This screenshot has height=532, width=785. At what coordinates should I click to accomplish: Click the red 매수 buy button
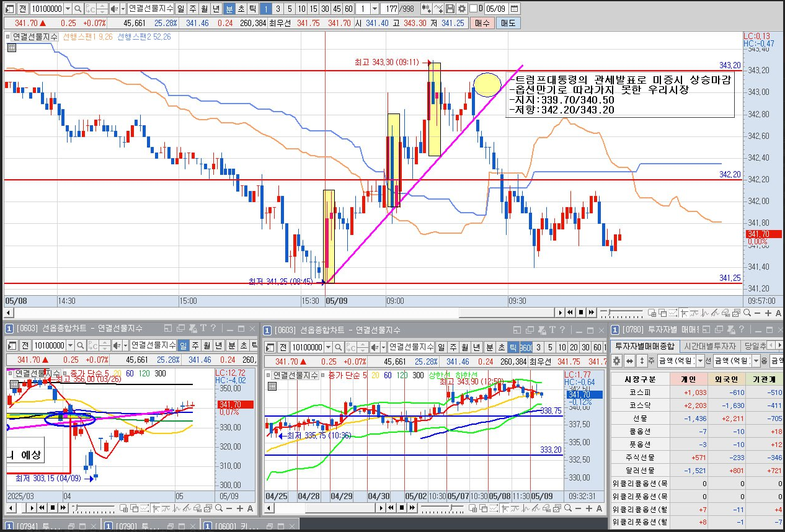[x=482, y=23]
